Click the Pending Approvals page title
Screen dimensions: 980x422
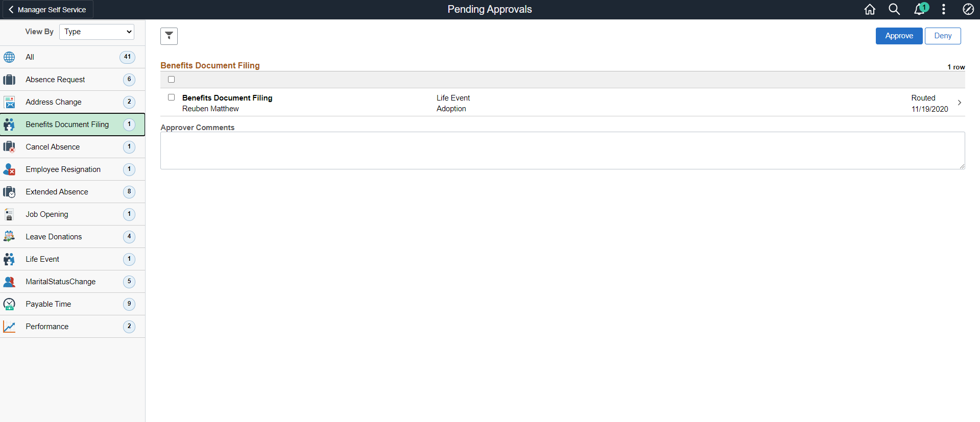(490, 9)
